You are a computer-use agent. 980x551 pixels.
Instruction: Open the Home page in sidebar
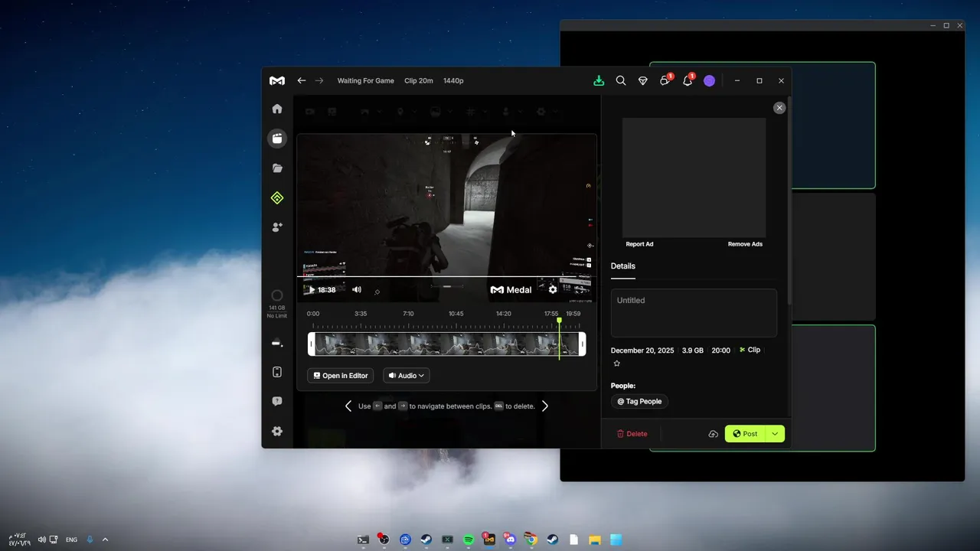tap(277, 109)
